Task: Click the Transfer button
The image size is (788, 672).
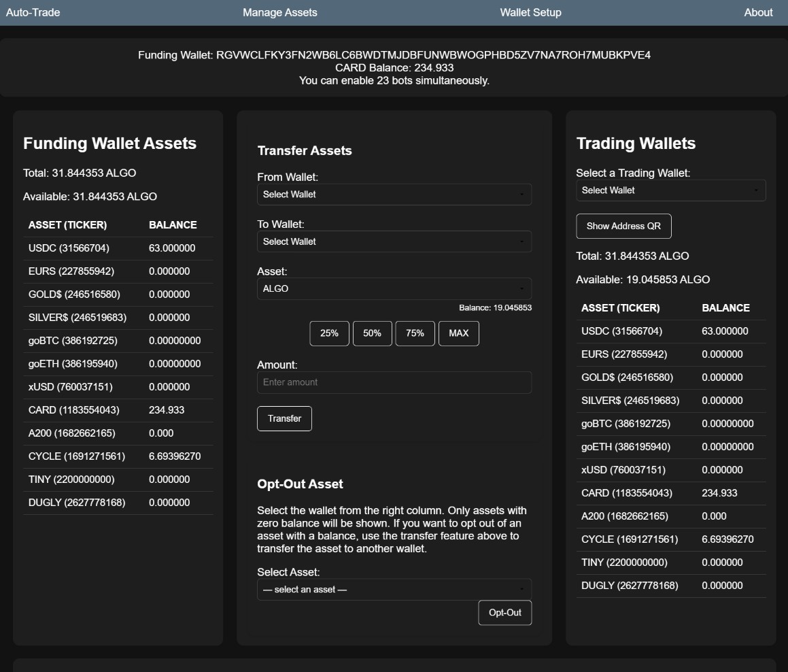Action: [284, 418]
